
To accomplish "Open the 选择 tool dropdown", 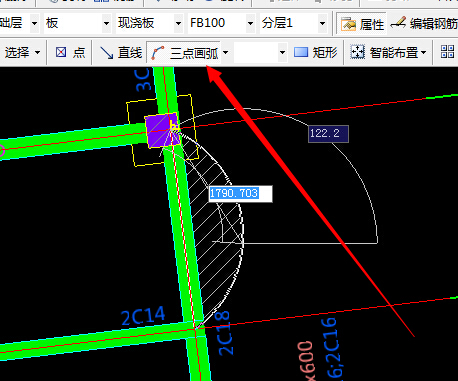I will coord(37,52).
